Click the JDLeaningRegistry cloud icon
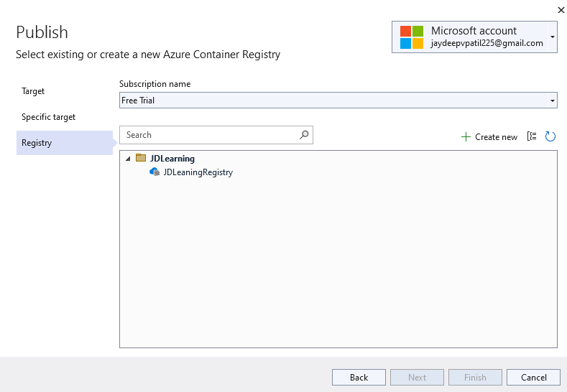567x392 pixels. (x=155, y=172)
